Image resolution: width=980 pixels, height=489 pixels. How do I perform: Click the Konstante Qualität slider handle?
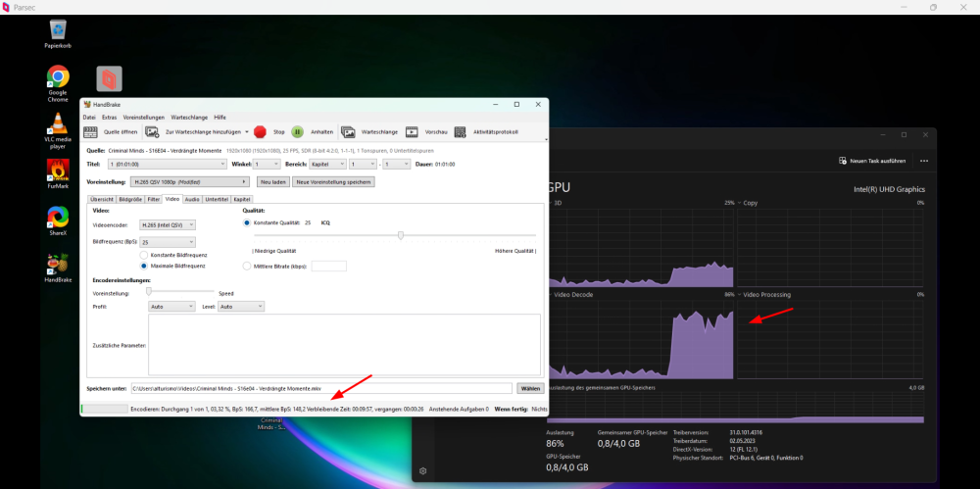pos(401,235)
